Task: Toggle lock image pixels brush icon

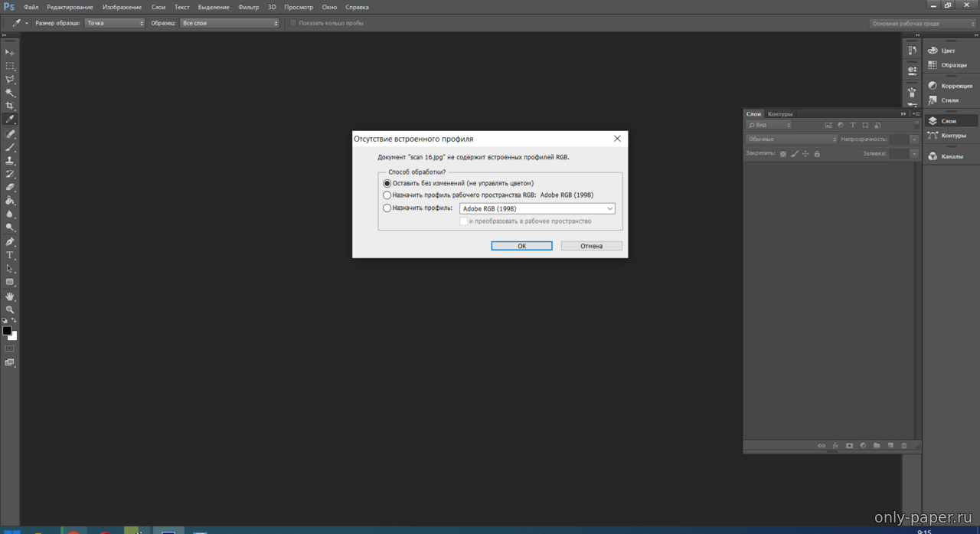Action: coord(794,154)
